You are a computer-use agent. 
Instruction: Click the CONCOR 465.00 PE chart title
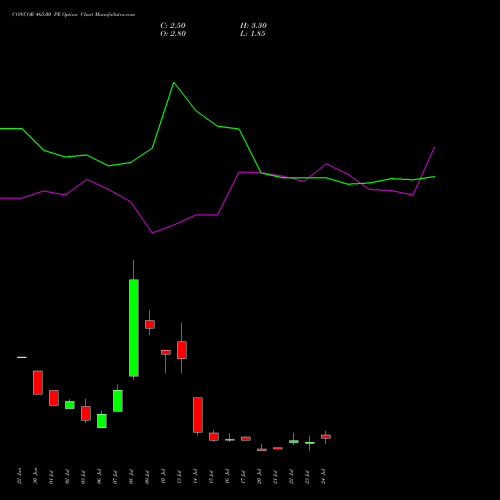(73, 15)
